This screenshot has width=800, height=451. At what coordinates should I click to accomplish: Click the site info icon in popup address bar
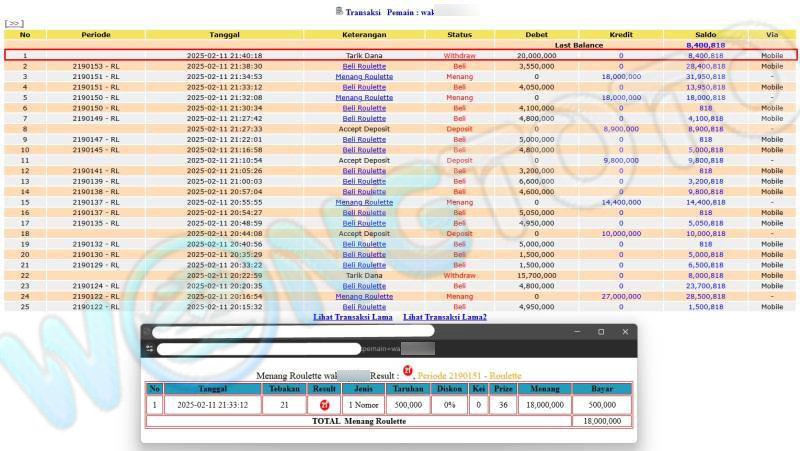click(x=149, y=348)
